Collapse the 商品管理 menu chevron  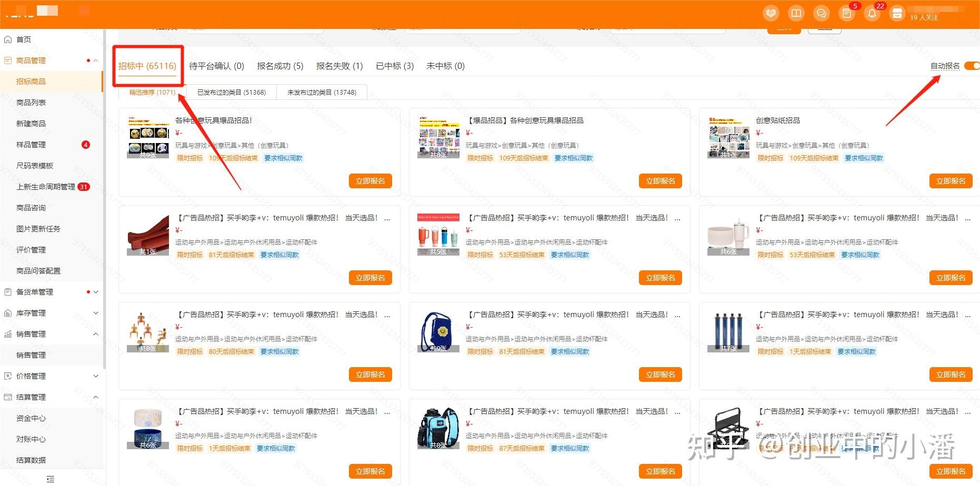[96, 60]
